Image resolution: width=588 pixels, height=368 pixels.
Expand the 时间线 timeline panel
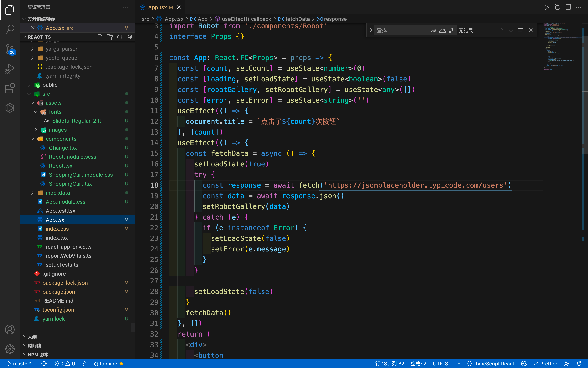tap(24, 346)
